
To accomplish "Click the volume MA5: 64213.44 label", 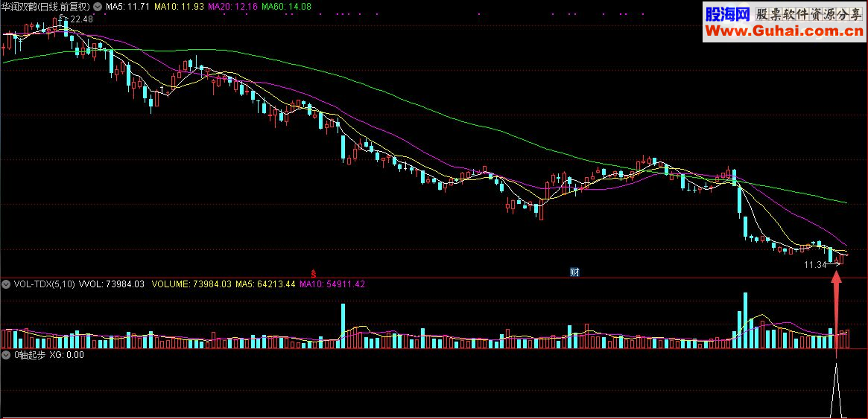I will (265, 284).
